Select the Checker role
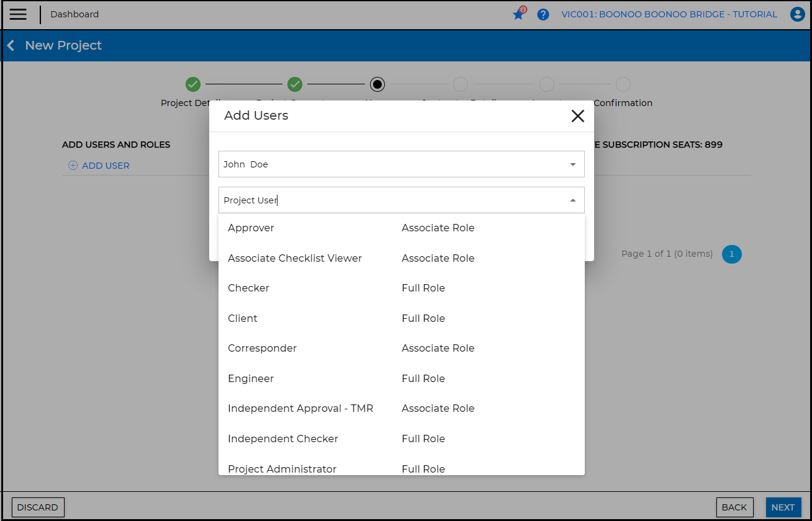Viewport: 812px width, 521px height. tap(248, 288)
